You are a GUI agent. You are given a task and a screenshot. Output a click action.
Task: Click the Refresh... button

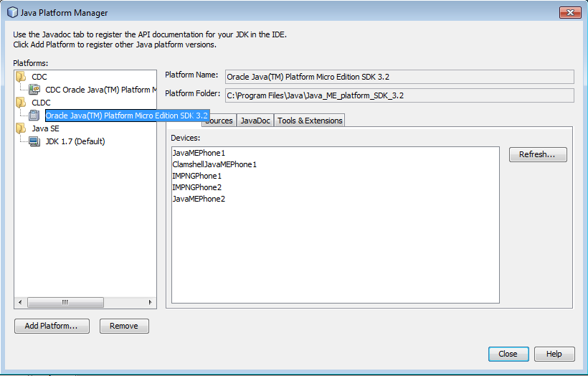pyautogui.click(x=538, y=154)
